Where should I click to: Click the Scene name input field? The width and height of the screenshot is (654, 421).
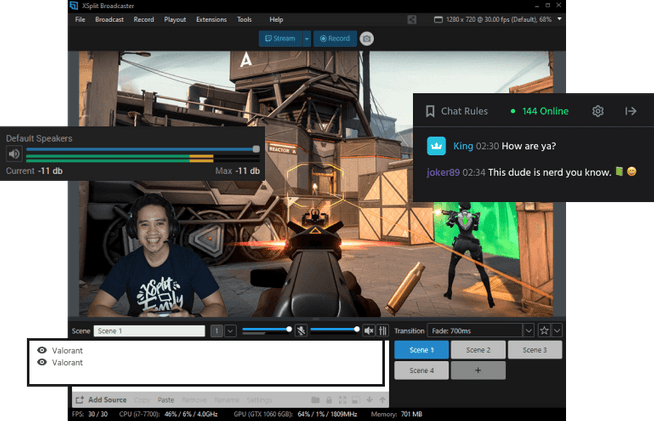(149, 331)
